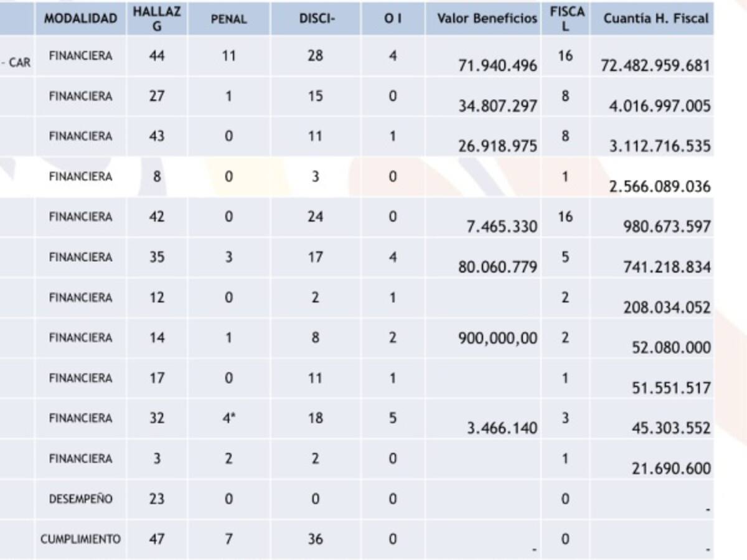The height and width of the screenshot is (560, 747).
Task: Click the 2.566.089.036 fiscal amount
Action: click(x=660, y=187)
